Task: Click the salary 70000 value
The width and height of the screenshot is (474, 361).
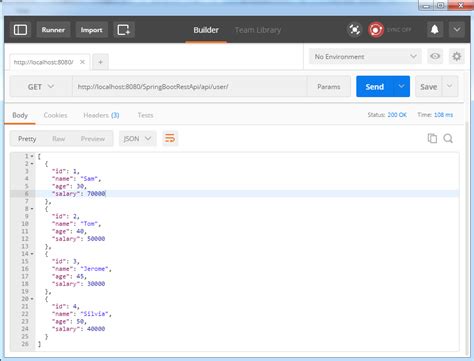Action: coord(96,194)
